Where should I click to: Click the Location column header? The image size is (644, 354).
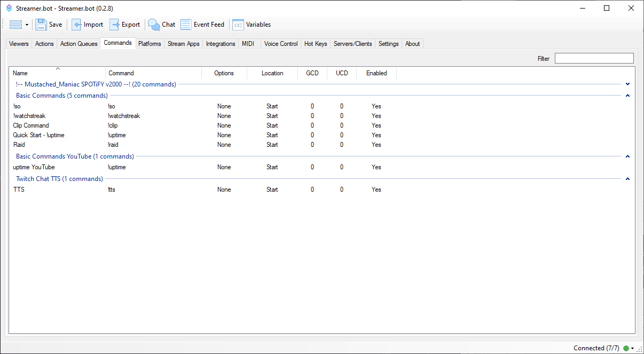point(272,73)
